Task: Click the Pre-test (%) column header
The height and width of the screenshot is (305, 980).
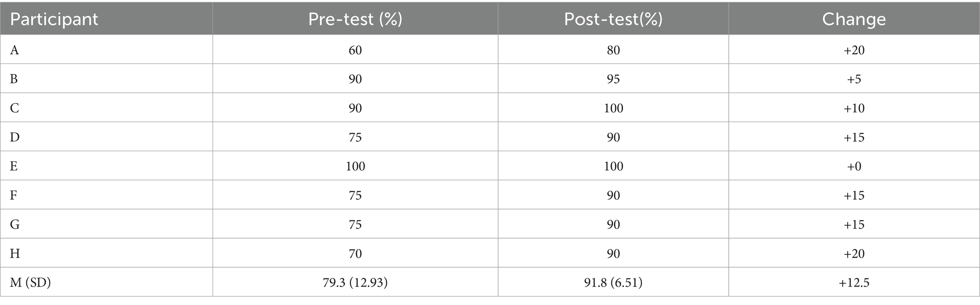Action: coord(355,19)
